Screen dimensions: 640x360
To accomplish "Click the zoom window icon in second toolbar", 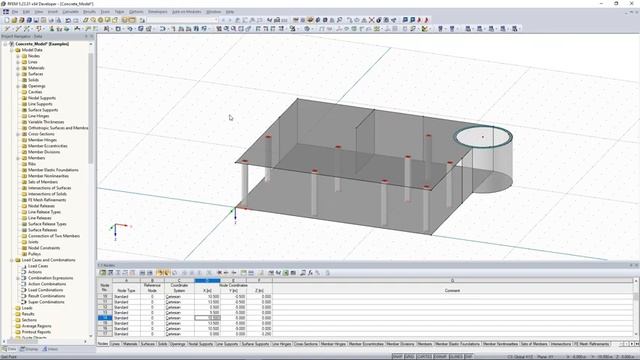I will (x=226, y=29).
